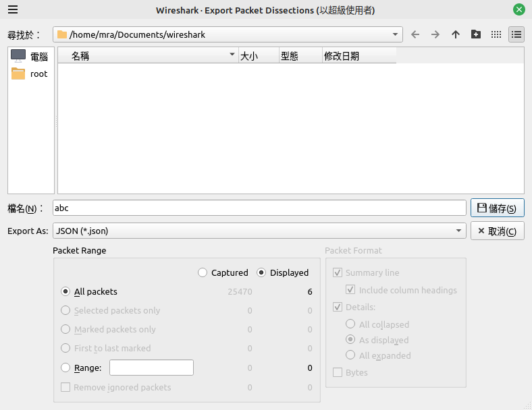This screenshot has width=532, height=410.
Task: Click the 取消 cancel button
Action: (497, 231)
